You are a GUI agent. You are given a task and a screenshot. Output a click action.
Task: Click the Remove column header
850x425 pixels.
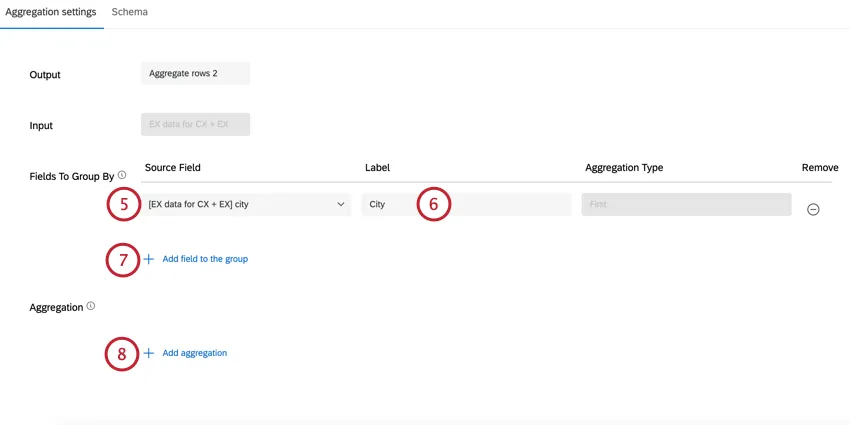[x=820, y=168]
